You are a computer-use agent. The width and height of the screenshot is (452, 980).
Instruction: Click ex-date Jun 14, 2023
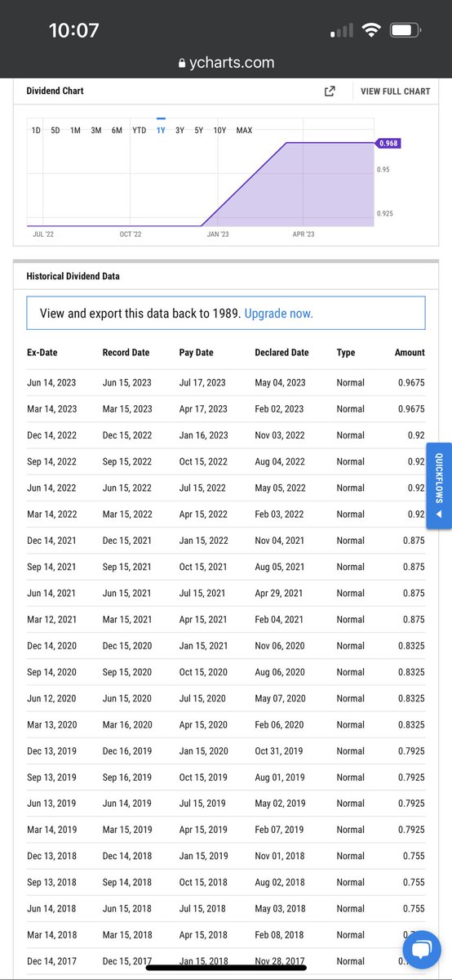click(x=52, y=383)
